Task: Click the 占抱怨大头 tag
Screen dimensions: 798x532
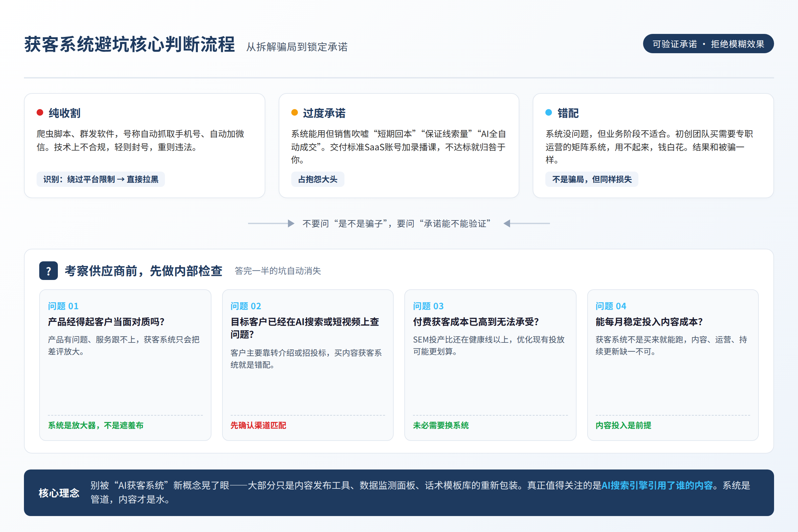Action: point(318,179)
